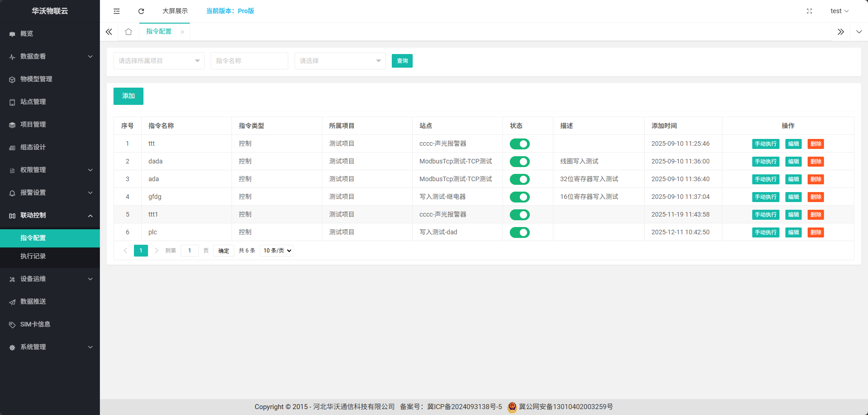The height and width of the screenshot is (415, 868).
Task: Collapse the sidebar with the menu fold icon
Action: point(117,11)
